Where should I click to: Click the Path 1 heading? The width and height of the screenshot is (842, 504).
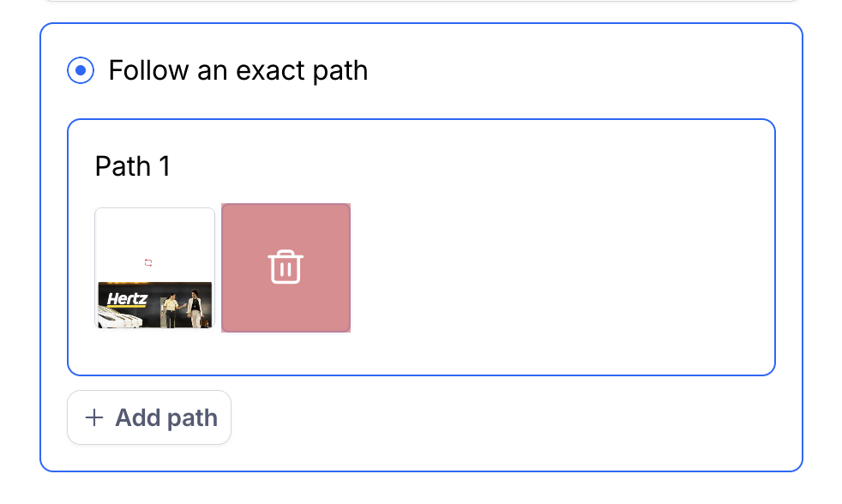tap(133, 166)
